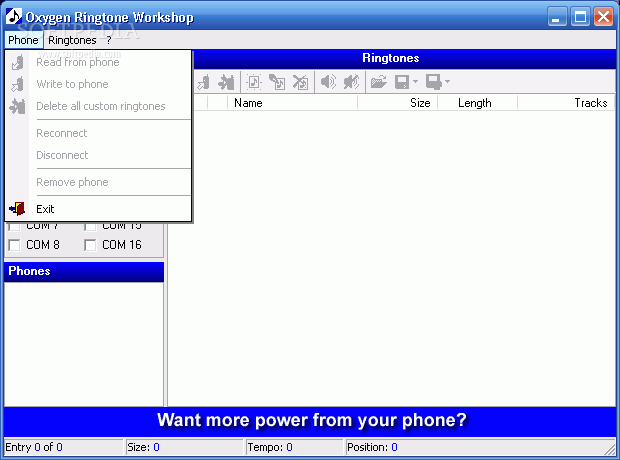This screenshot has height=460, width=620.
Task: Select Delete all custom ringtones entry
Action: point(98,106)
